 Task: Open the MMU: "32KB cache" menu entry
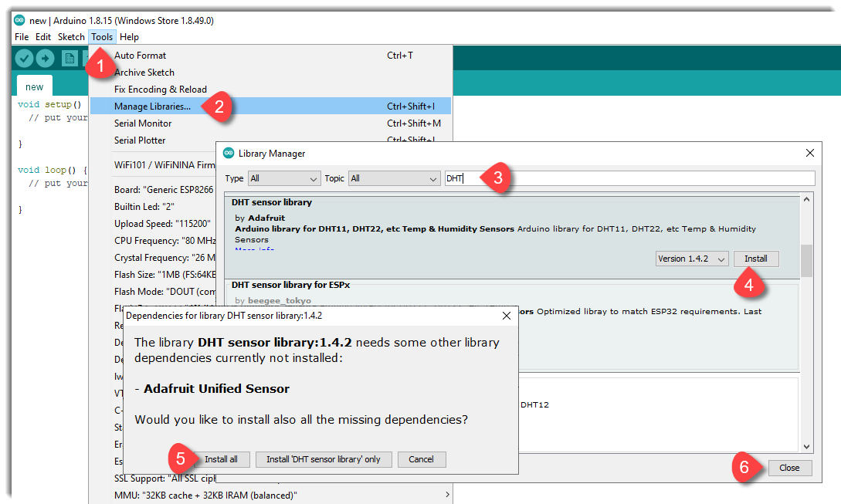(270, 496)
